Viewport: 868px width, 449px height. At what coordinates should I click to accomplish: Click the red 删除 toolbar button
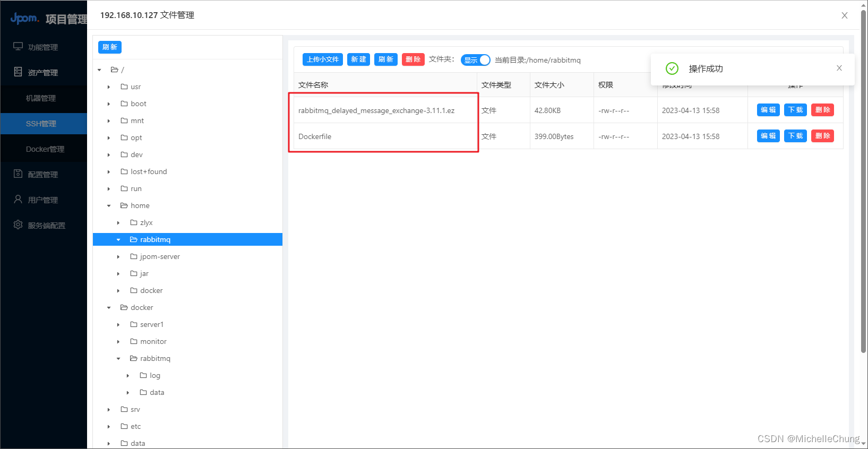[x=413, y=59]
